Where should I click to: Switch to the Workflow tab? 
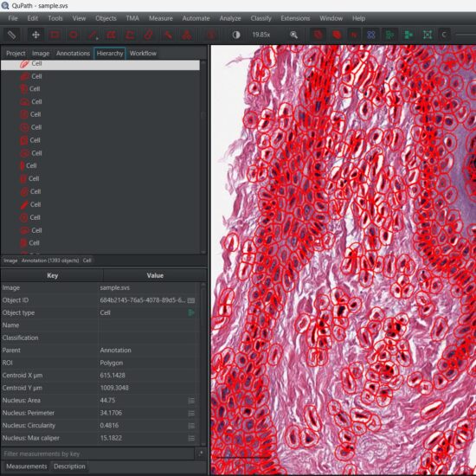coord(143,54)
